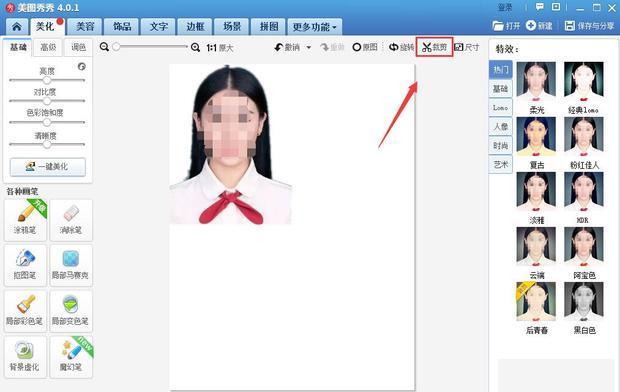Open the 边框 tab
The height and width of the screenshot is (392, 620).
[x=195, y=27]
